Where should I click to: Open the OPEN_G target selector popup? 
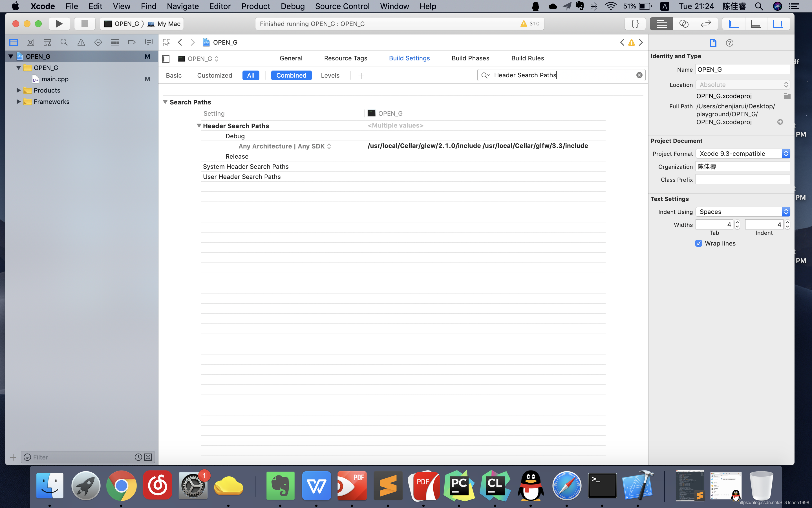(x=199, y=59)
